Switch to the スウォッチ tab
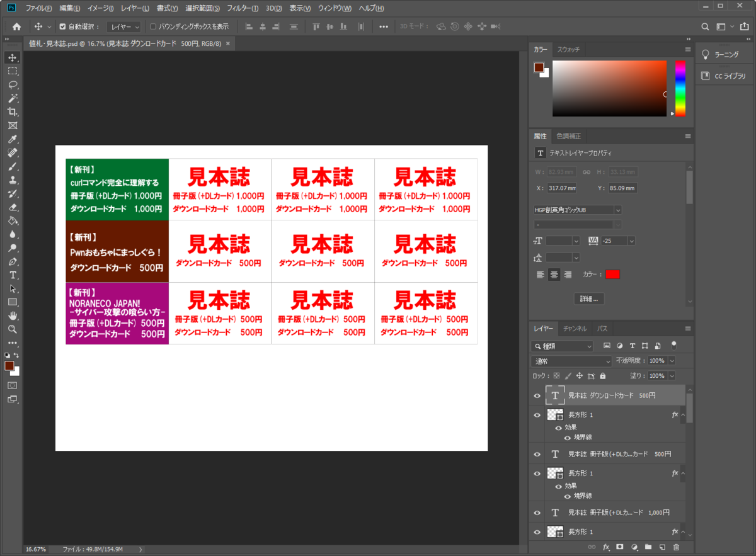The height and width of the screenshot is (556, 756). 568,49
